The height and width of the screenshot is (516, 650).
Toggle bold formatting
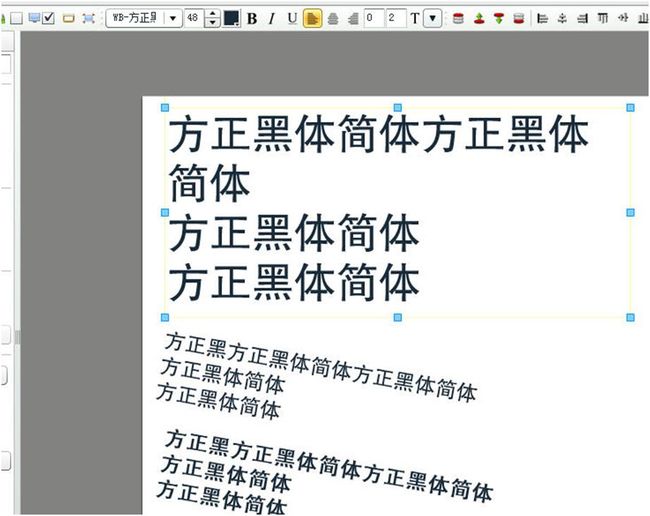[x=252, y=19]
